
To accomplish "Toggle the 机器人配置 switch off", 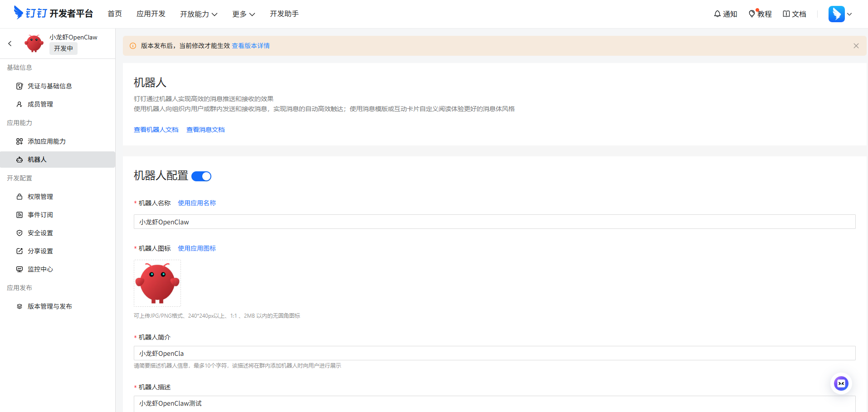I will point(201,176).
